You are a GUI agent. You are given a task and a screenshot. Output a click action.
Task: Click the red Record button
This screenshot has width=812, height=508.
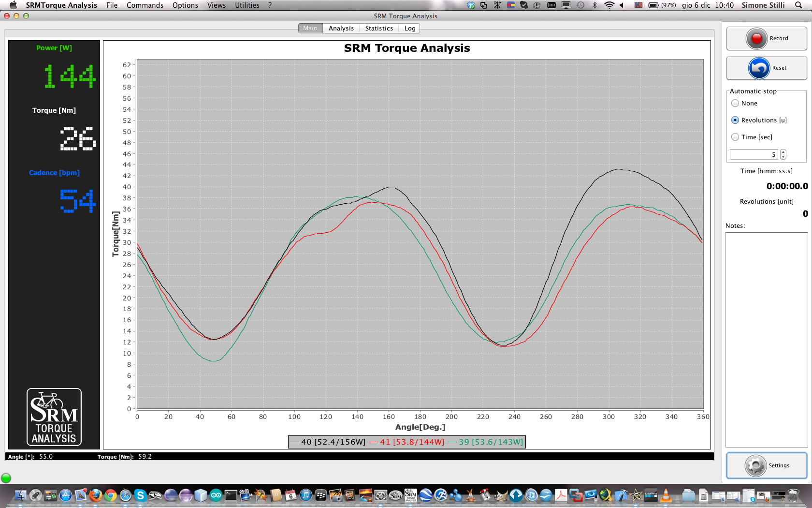(767, 38)
